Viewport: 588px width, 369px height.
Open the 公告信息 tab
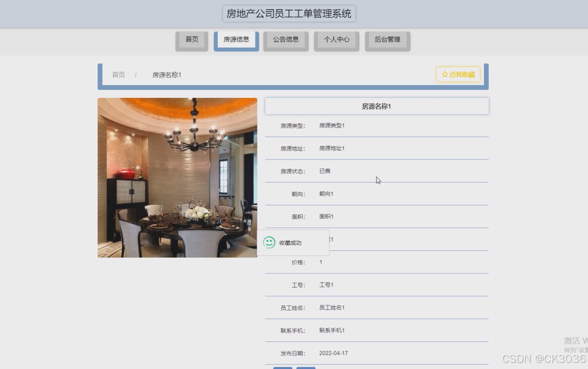286,41
